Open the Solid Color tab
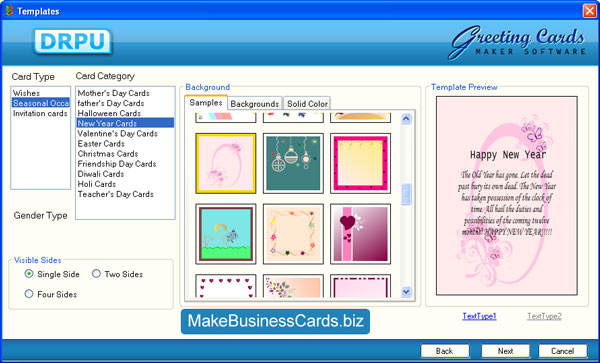600x363 pixels. [307, 104]
